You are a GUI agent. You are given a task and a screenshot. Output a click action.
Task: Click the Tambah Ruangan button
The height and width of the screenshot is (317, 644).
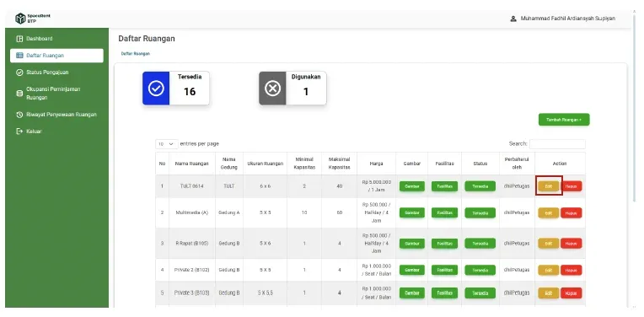click(x=564, y=120)
